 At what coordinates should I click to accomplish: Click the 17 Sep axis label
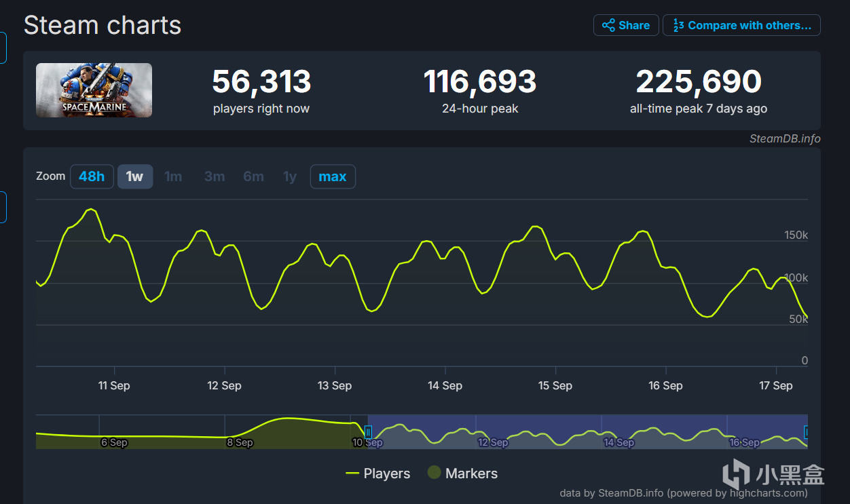click(x=775, y=385)
